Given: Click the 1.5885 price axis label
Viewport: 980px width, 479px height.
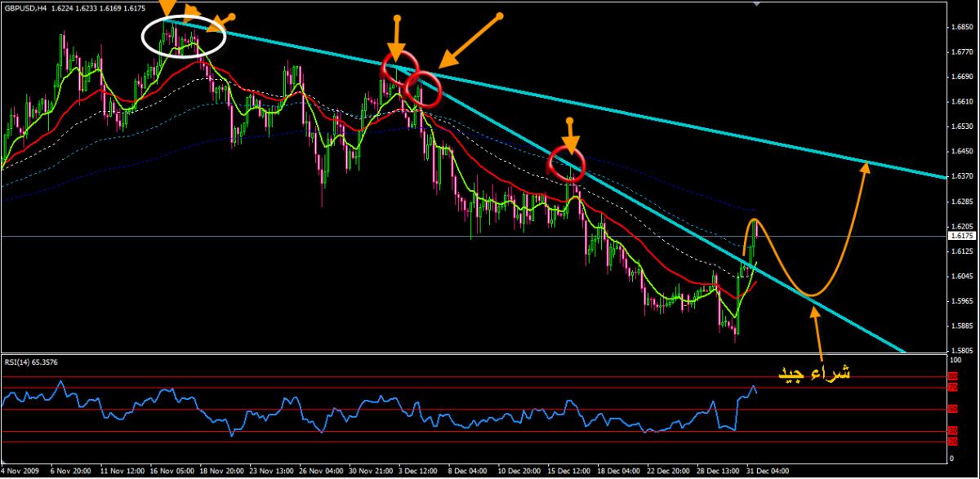Looking at the screenshot, I should click(961, 326).
